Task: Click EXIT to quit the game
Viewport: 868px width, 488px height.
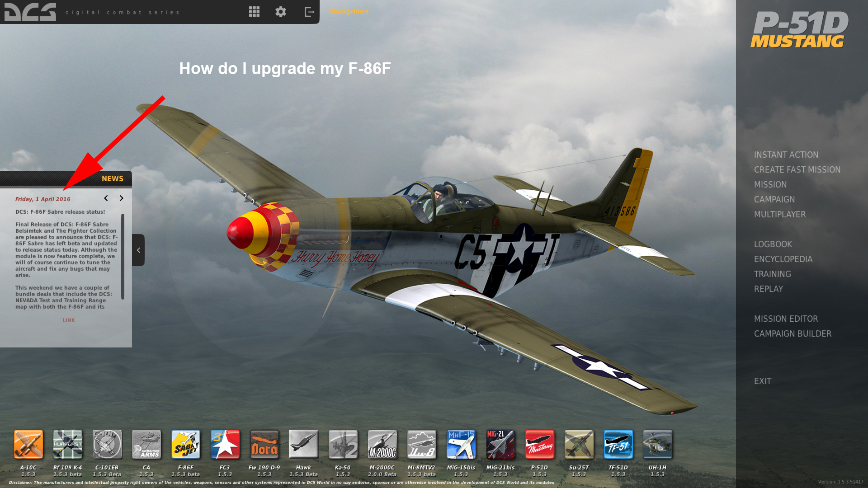Action: [763, 381]
